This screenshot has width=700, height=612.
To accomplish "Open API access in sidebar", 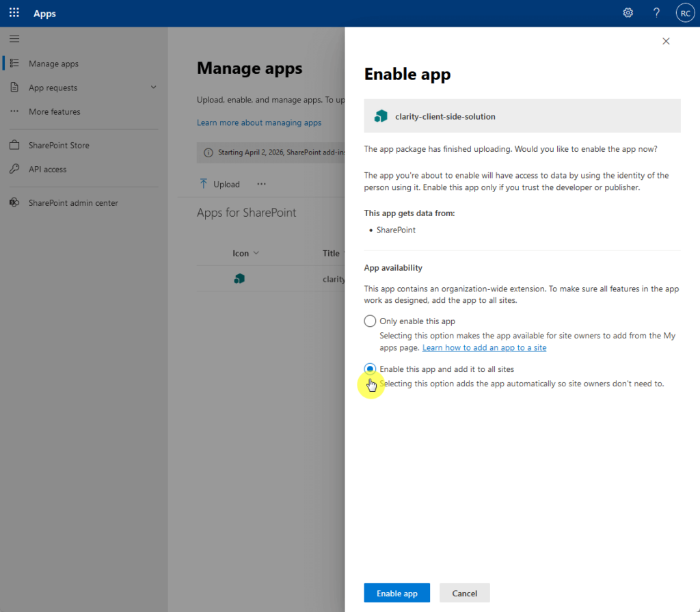I will click(x=47, y=170).
